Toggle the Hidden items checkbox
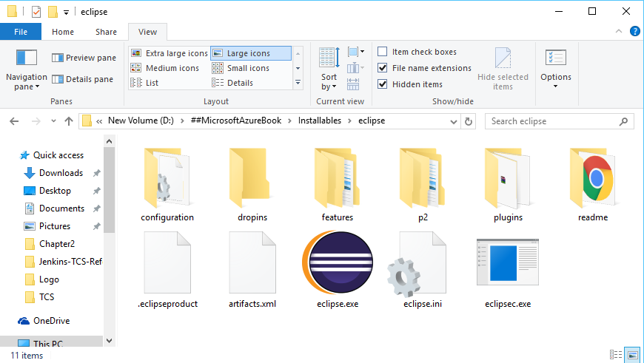644x363 pixels. point(383,84)
